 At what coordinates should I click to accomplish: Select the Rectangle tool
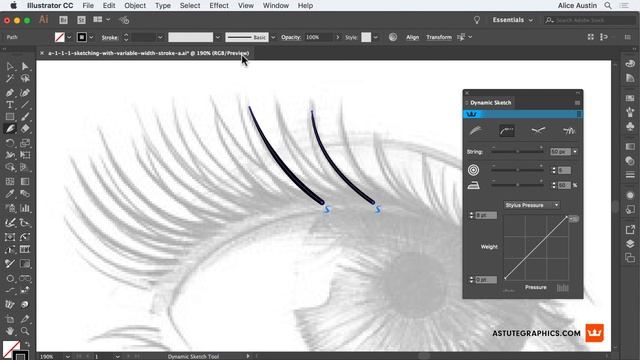pos(10,117)
